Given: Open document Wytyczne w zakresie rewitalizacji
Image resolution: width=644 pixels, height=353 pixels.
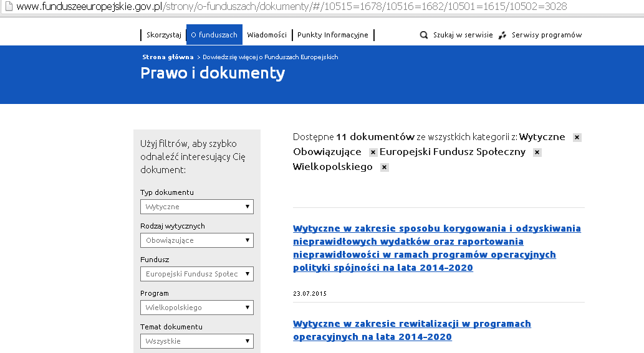Looking at the screenshot, I should point(412,330).
